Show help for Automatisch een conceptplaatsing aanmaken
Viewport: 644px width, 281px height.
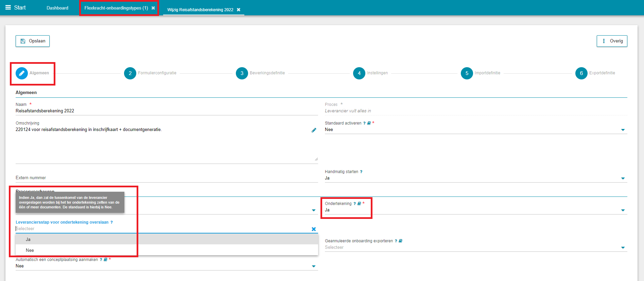(x=101, y=260)
